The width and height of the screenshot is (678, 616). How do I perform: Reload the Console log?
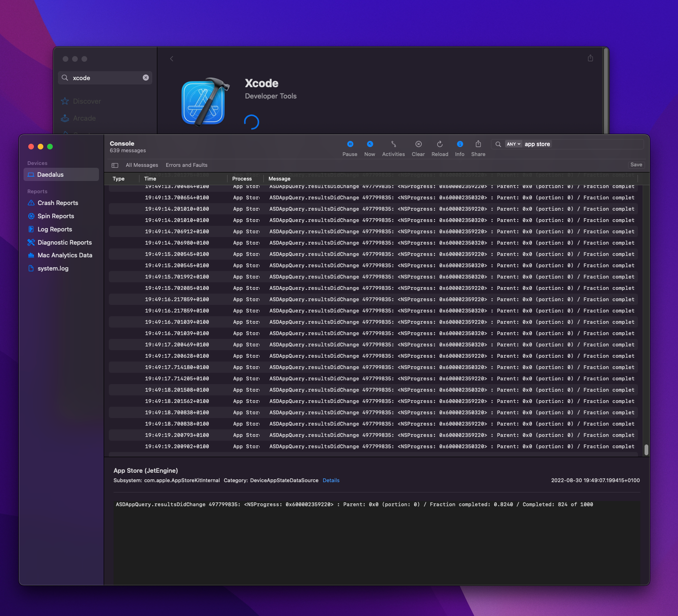(440, 144)
